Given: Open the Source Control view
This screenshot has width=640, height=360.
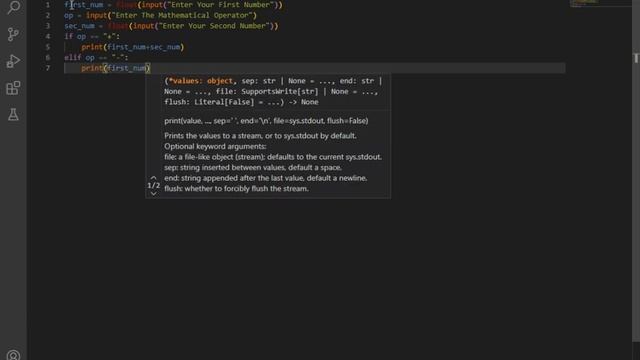Looking at the screenshot, I should pyautogui.click(x=13, y=34).
